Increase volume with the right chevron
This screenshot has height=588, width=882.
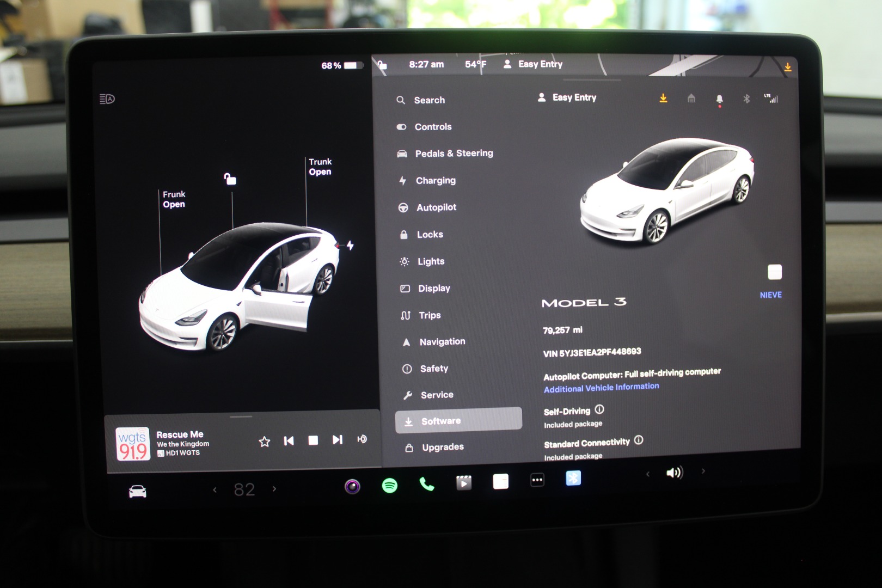click(x=703, y=471)
